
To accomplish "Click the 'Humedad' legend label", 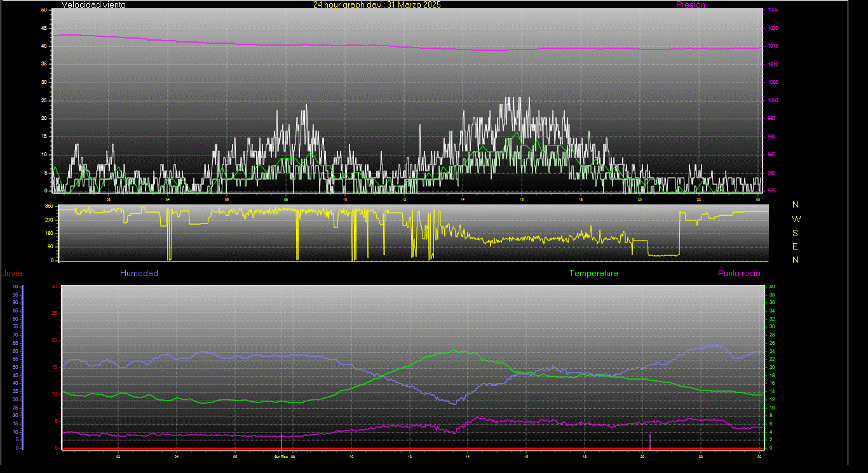I will pyautogui.click(x=139, y=273).
